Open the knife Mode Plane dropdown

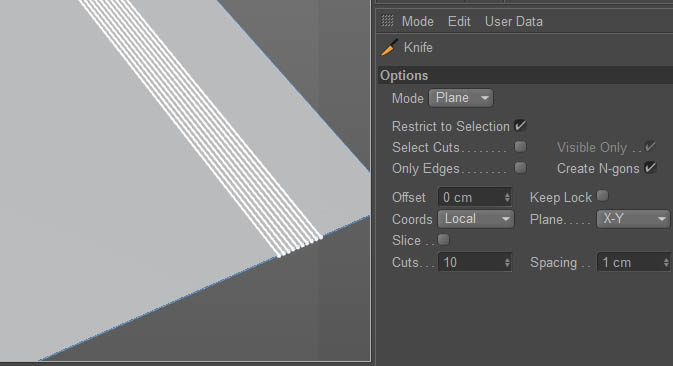point(461,98)
